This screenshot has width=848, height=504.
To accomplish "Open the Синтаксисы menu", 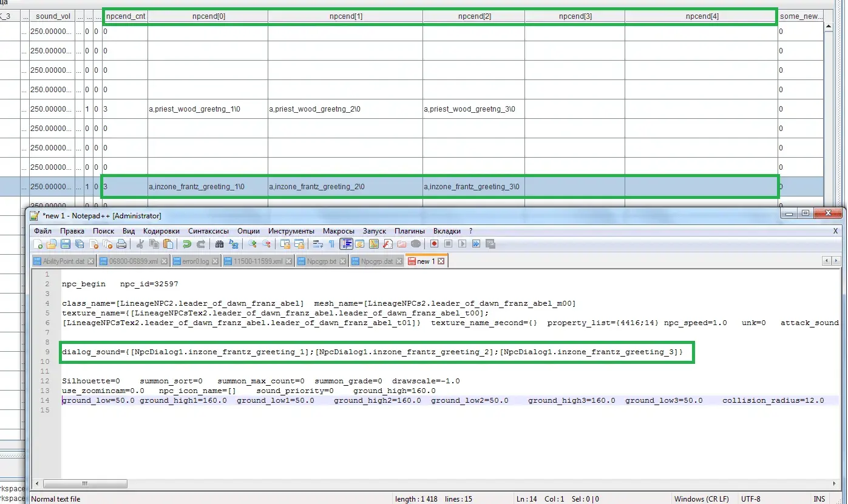I will (209, 231).
